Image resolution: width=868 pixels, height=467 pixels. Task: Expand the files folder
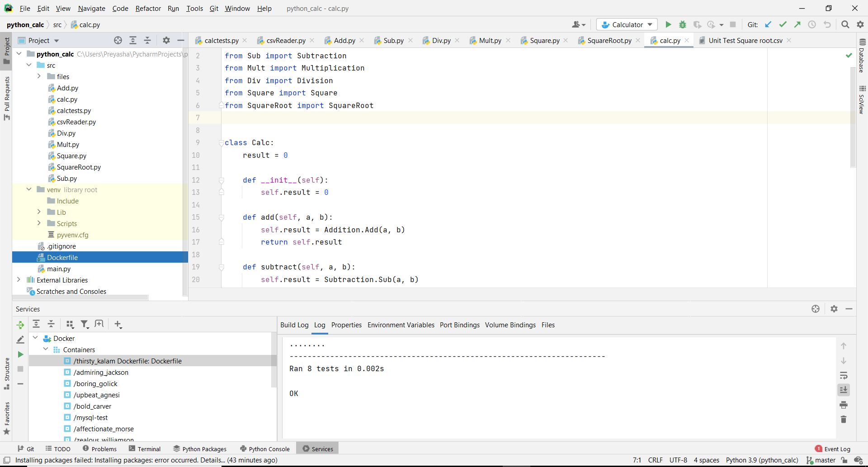coord(39,76)
